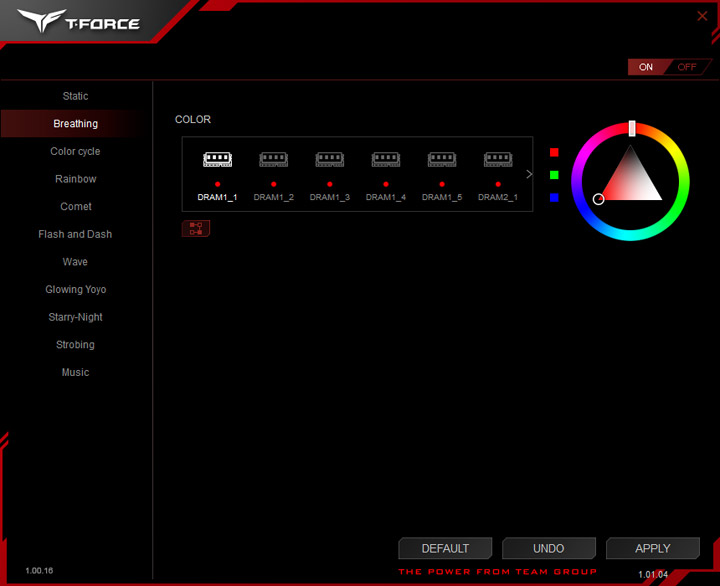This screenshot has height=586, width=720.
Task: Activate the Strobing effect
Action: click(76, 344)
